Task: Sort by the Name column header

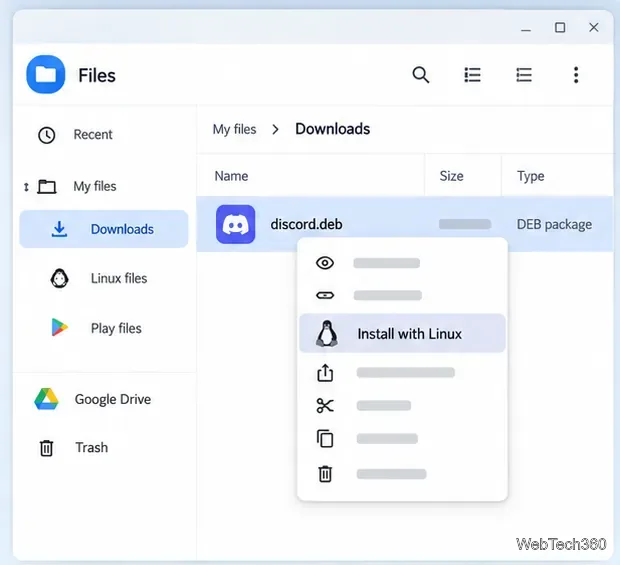Action: 231,176
